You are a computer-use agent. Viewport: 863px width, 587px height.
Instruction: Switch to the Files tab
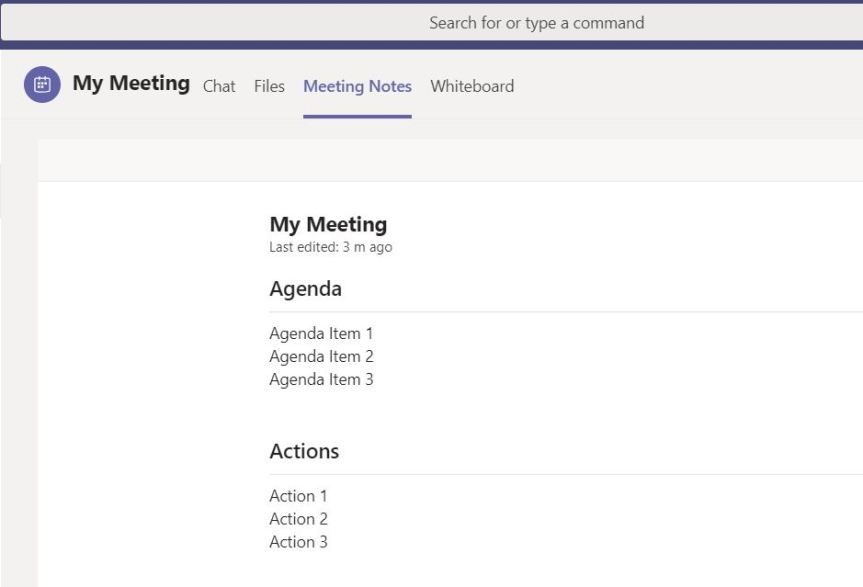click(x=269, y=86)
